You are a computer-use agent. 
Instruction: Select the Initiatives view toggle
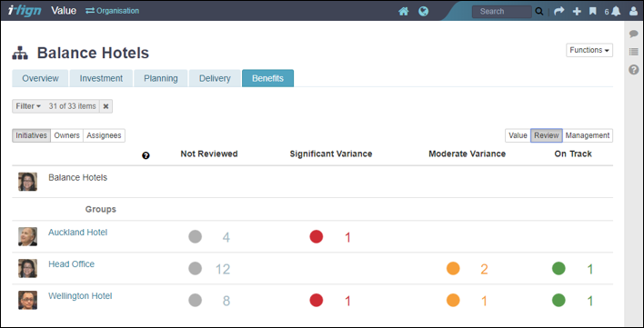click(x=31, y=135)
